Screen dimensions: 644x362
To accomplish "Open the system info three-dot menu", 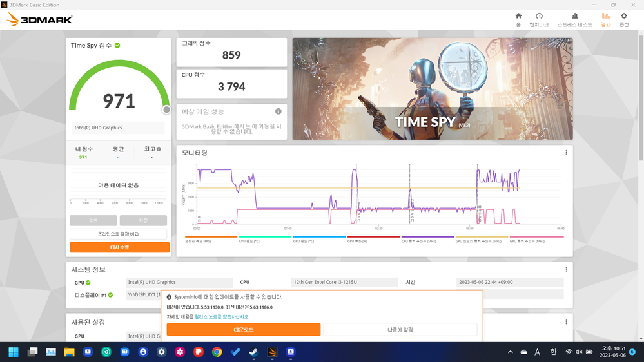I will [x=567, y=270].
